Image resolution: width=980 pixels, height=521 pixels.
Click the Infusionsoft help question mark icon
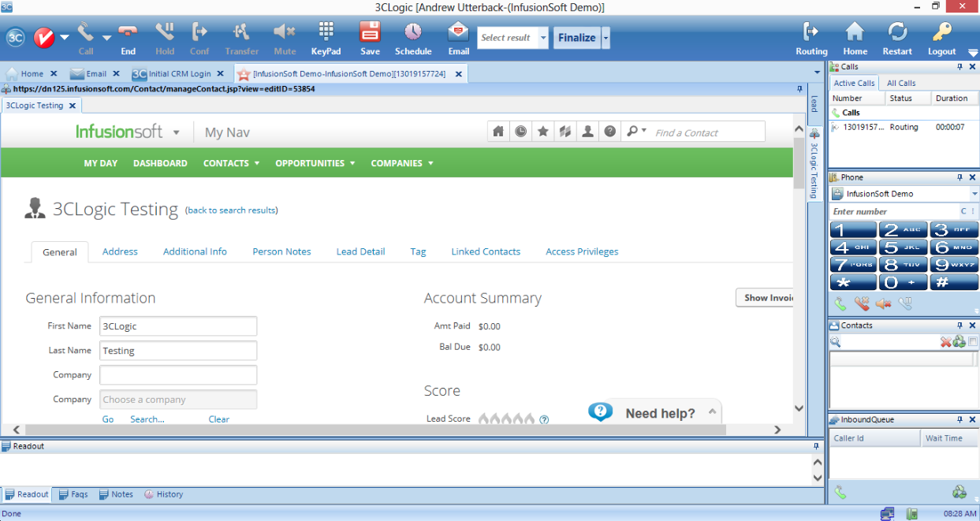(x=609, y=132)
